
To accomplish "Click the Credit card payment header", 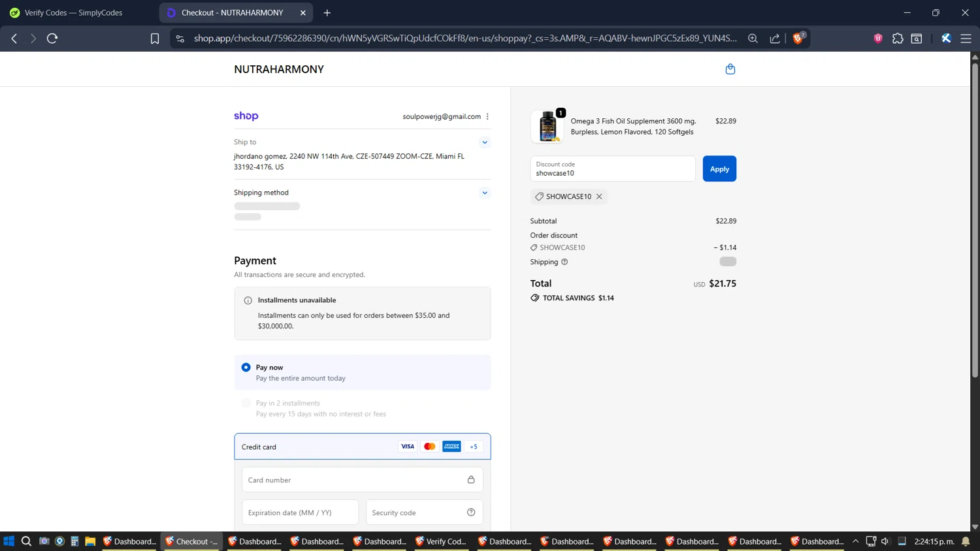I will point(362,447).
